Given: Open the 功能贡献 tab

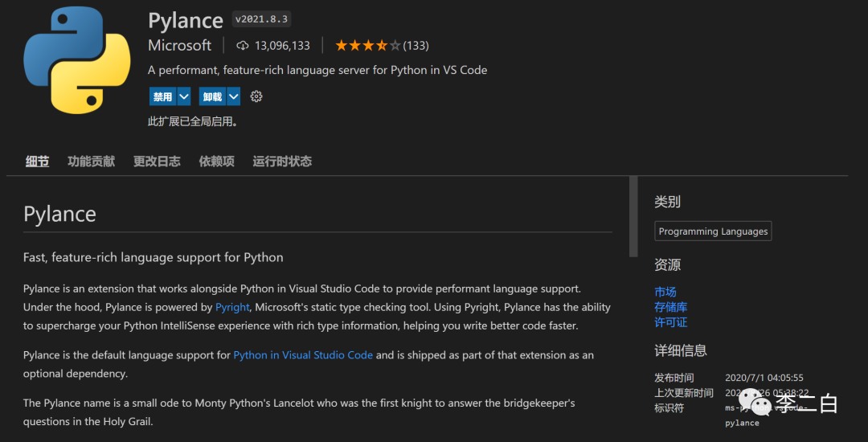Looking at the screenshot, I should pyautogui.click(x=91, y=162).
